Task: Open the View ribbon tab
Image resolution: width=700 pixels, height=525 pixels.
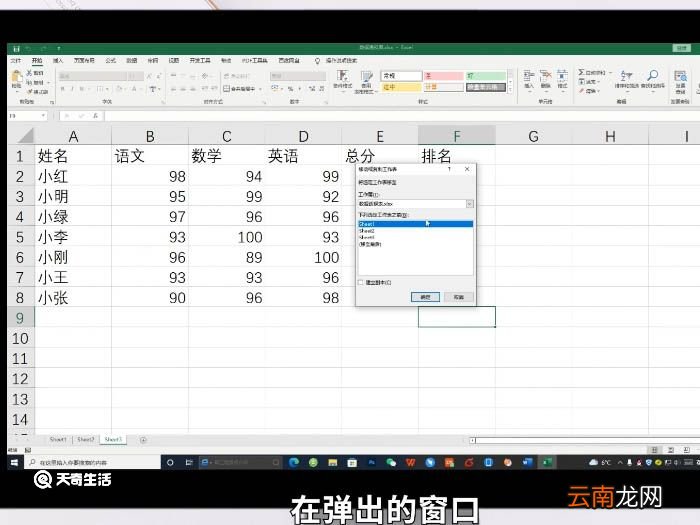Action: [x=174, y=60]
